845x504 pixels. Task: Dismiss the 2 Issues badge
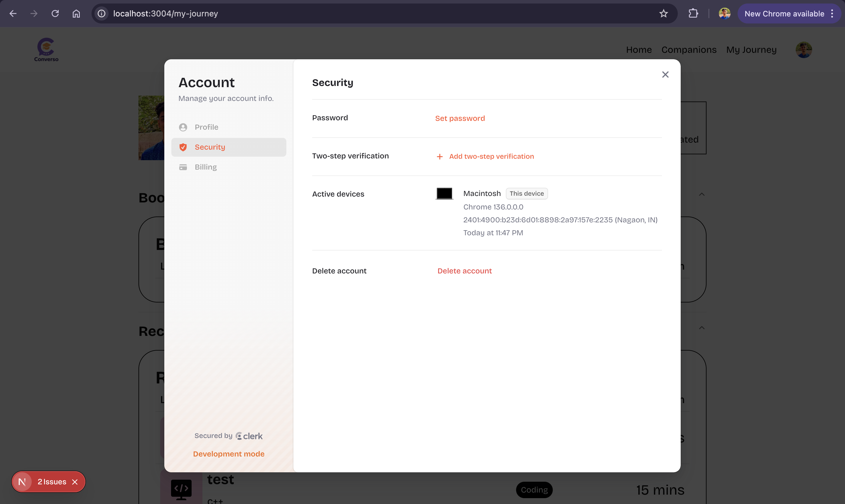75,482
